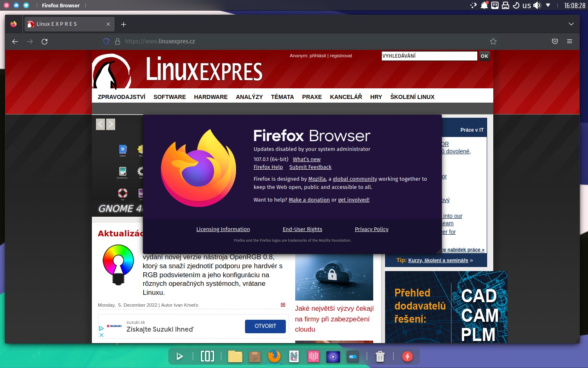Open the application launcher in dock
The width and height of the screenshot is (588, 368).
pyautogui.click(x=179, y=357)
